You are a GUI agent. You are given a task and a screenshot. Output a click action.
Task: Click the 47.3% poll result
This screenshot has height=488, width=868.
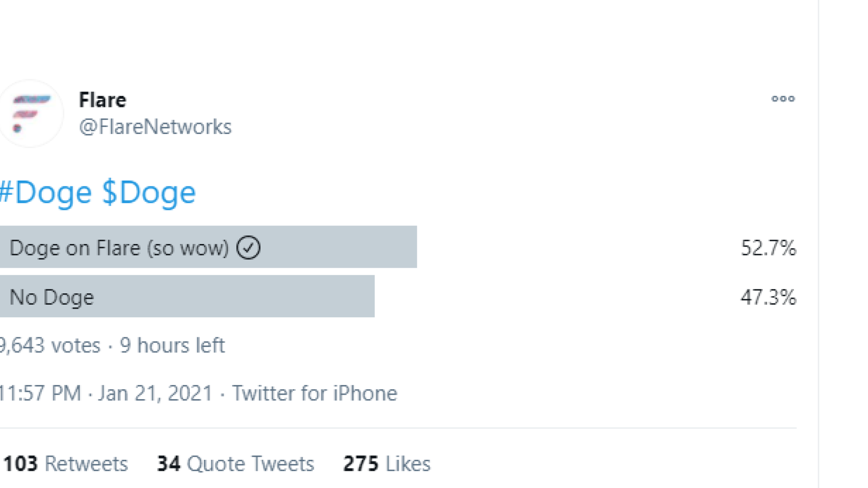[x=768, y=297]
